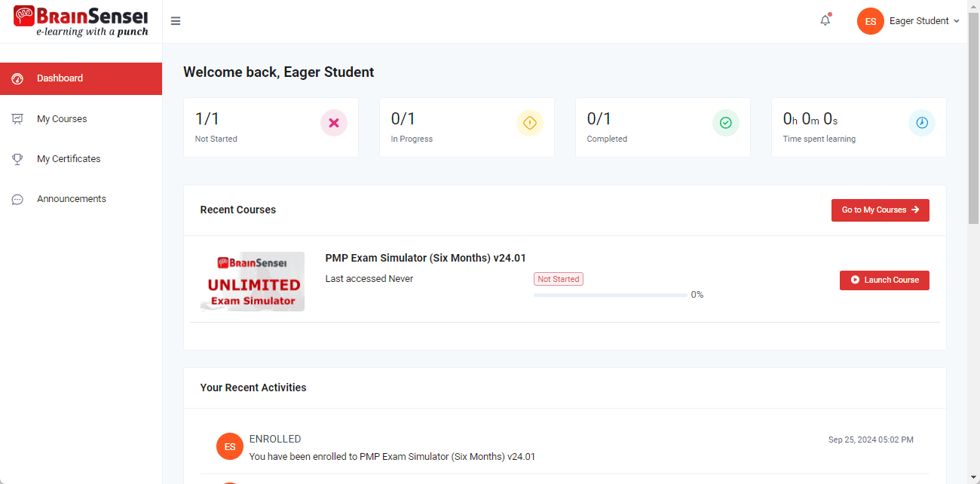Click the Your Recent Activities heading
This screenshot has height=484, width=980.
[x=253, y=388]
